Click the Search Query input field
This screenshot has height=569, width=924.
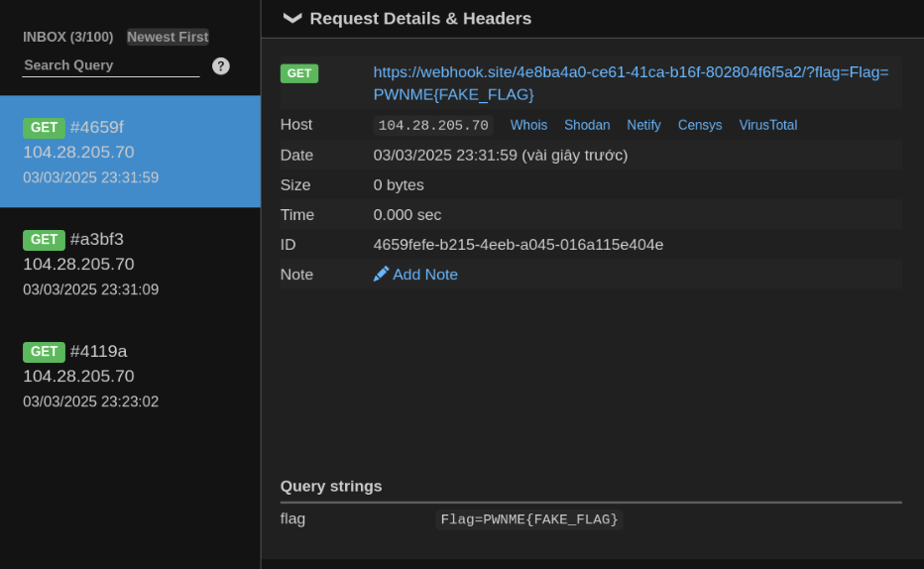[110, 65]
